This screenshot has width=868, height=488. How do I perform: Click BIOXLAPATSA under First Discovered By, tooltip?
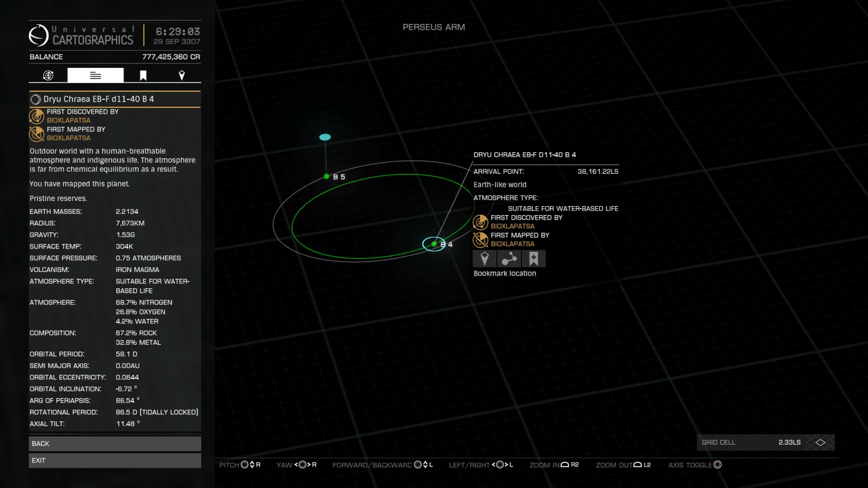point(513,226)
